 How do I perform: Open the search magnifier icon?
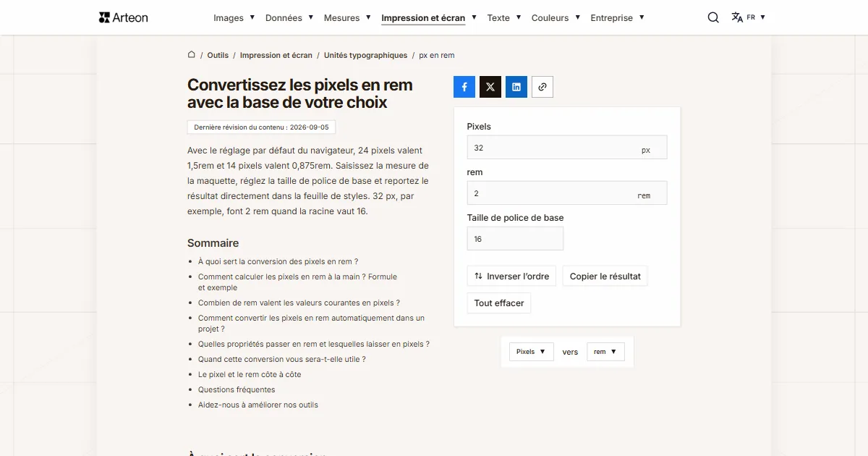(x=713, y=17)
